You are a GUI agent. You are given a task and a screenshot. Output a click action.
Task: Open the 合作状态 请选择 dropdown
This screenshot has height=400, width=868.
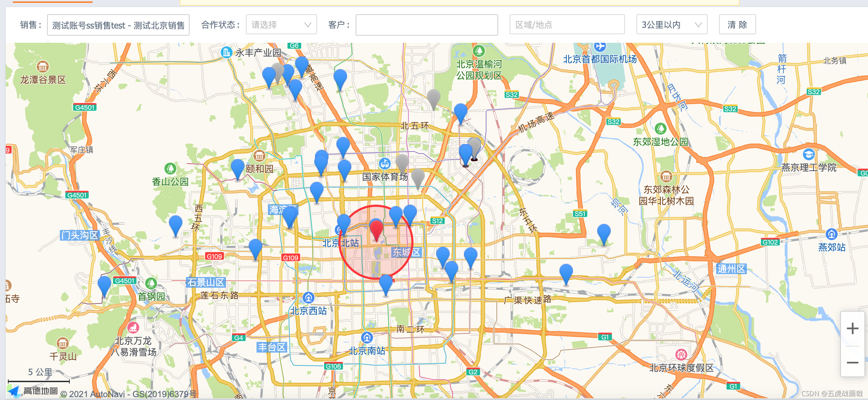click(x=281, y=24)
